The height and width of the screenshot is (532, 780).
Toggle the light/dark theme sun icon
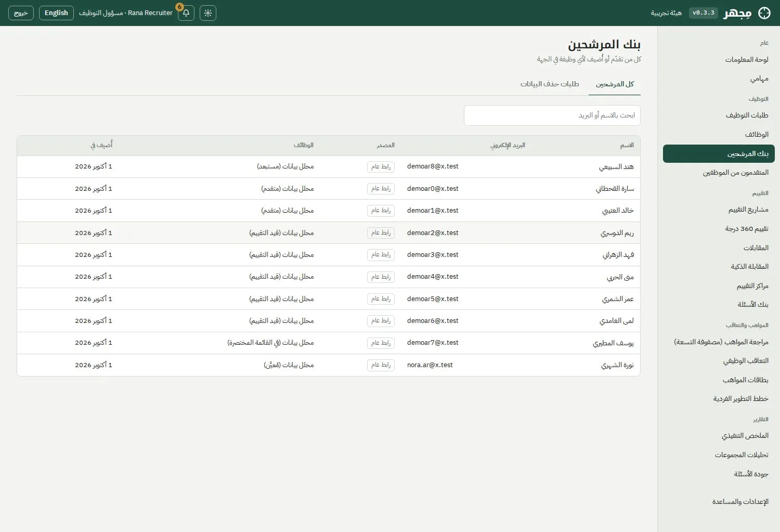click(208, 13)
